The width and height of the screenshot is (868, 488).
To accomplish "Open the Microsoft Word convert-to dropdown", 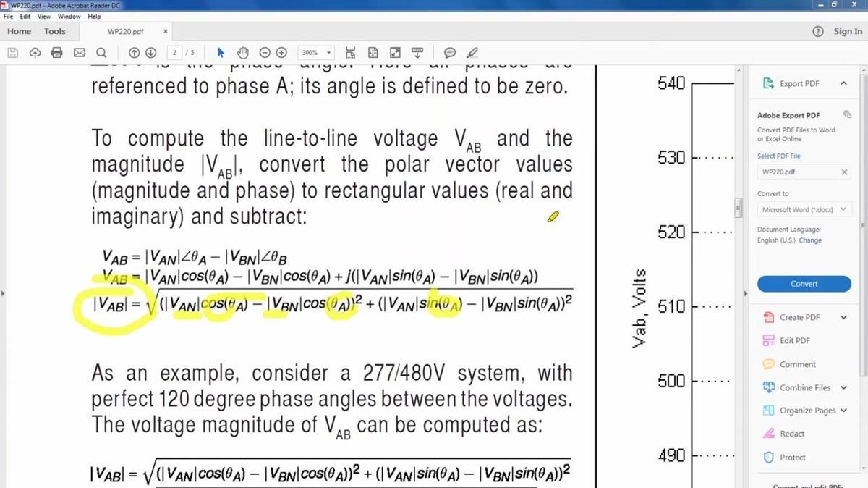I will click(804, 210).
